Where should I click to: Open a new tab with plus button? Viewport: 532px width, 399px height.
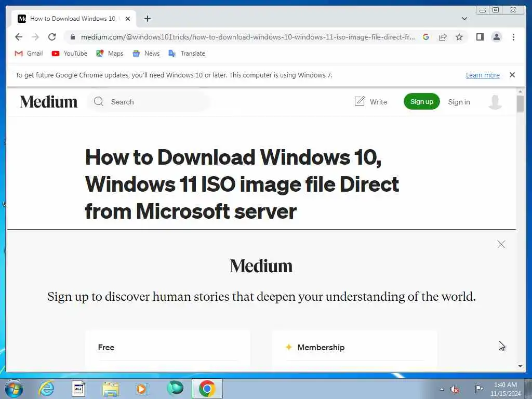pos(147,19)
